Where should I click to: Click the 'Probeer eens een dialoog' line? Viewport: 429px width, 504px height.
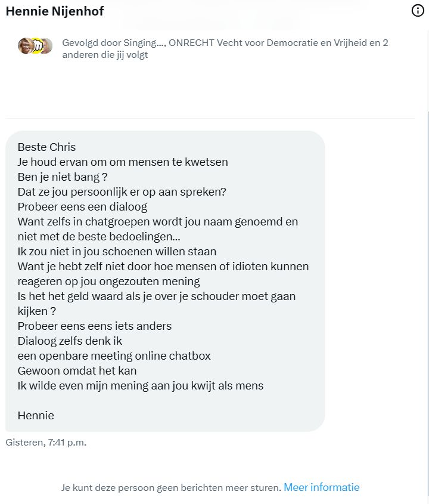click(82, 207)
